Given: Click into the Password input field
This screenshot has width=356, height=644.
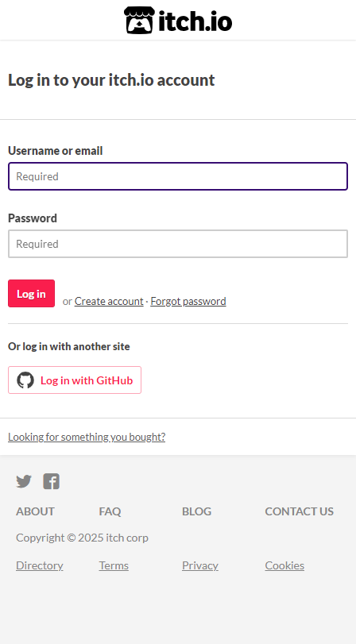Looking at the screenshot, I should 178,244.
